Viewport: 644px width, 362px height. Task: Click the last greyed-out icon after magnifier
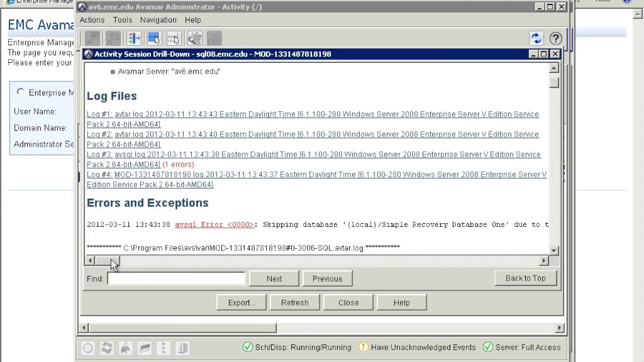[x=214, y=38]
